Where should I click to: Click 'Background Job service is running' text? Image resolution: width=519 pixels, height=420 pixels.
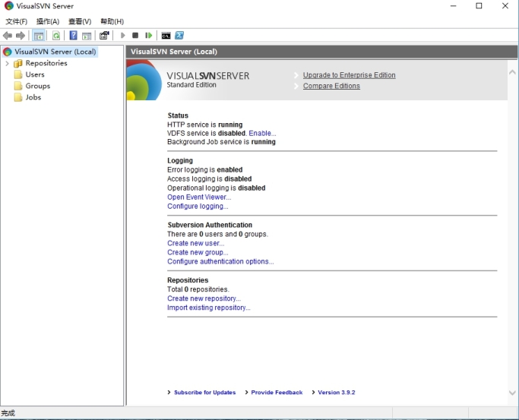click(221, 142)
